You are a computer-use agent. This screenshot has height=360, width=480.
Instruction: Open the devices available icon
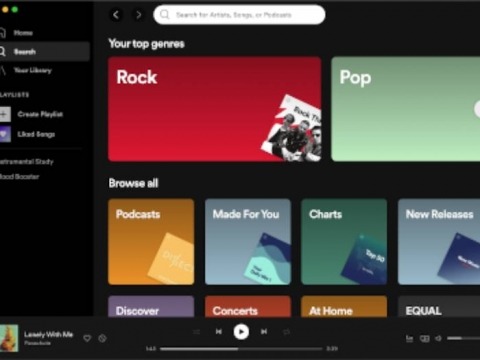click(424, 339)
